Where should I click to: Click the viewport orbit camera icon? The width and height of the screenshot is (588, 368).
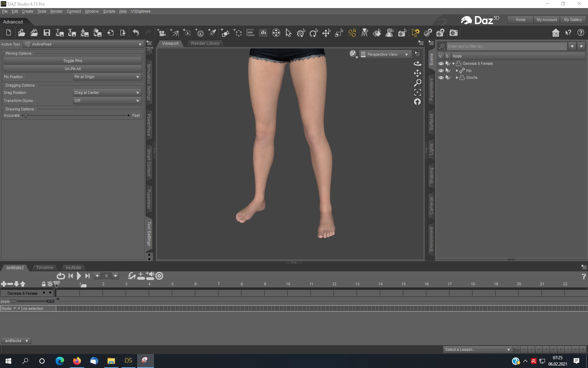[418, 64]
